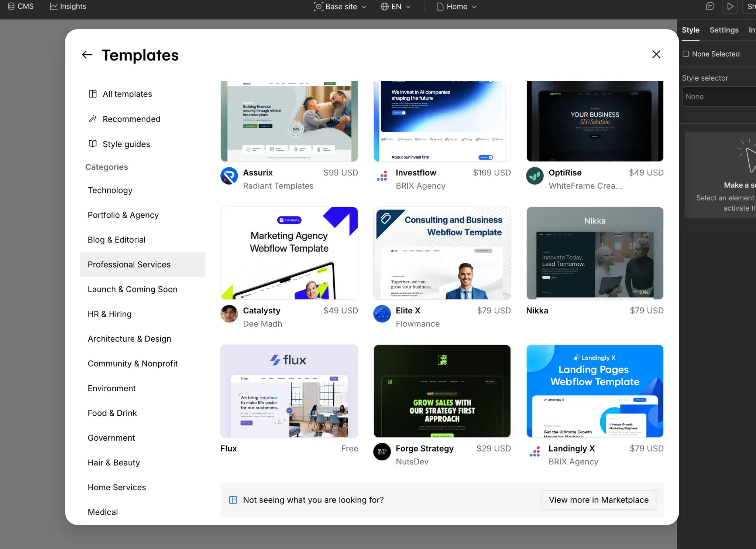Click the Nikka template title

(x=537, y=310)
